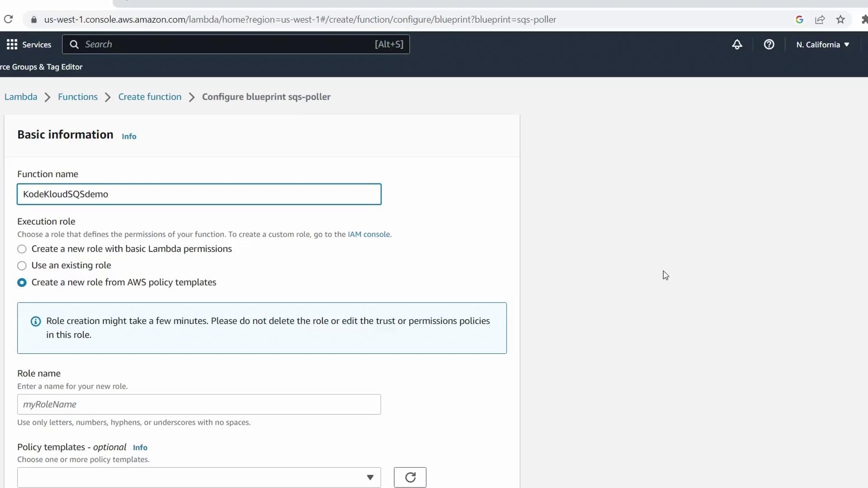Refresh the policy templates list
Screen dimensions: 868x488
(x=410, y=477)
